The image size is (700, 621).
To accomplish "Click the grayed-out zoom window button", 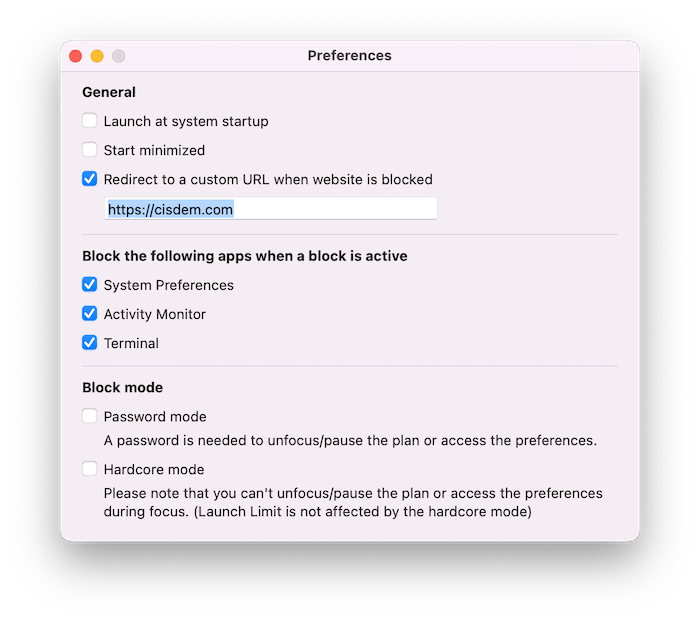I will 118,56.
